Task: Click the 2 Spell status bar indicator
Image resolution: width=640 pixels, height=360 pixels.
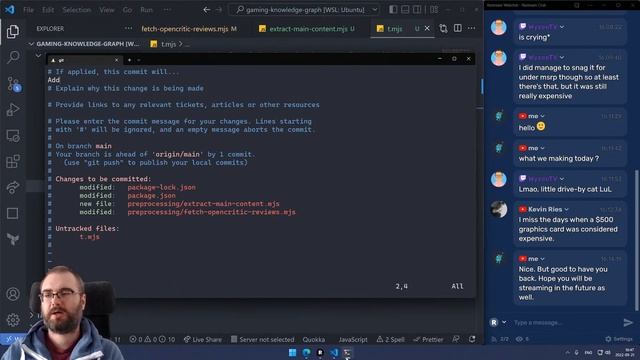Action: pyautogui.click(x=390, y=339)
